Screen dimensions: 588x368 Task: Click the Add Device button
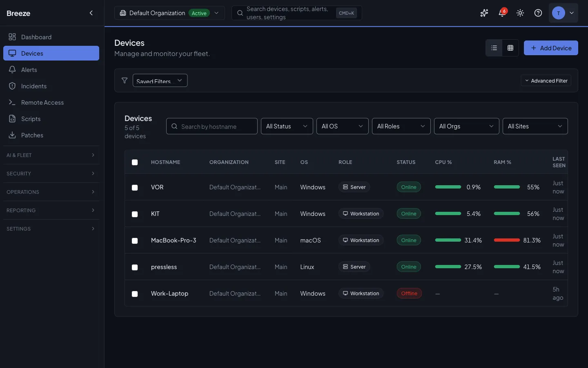pos(550,48)
